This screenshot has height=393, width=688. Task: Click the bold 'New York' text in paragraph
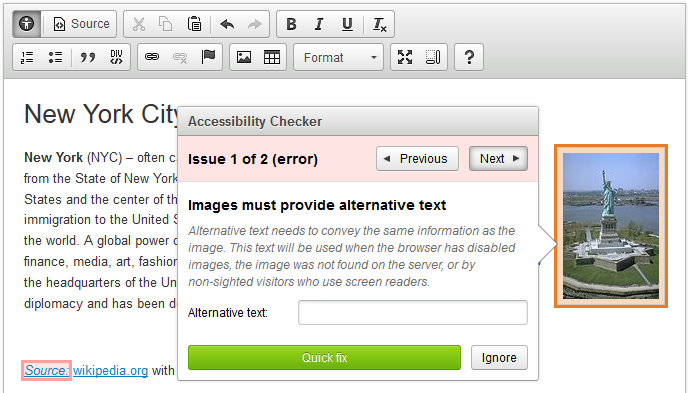coord(54,157)
